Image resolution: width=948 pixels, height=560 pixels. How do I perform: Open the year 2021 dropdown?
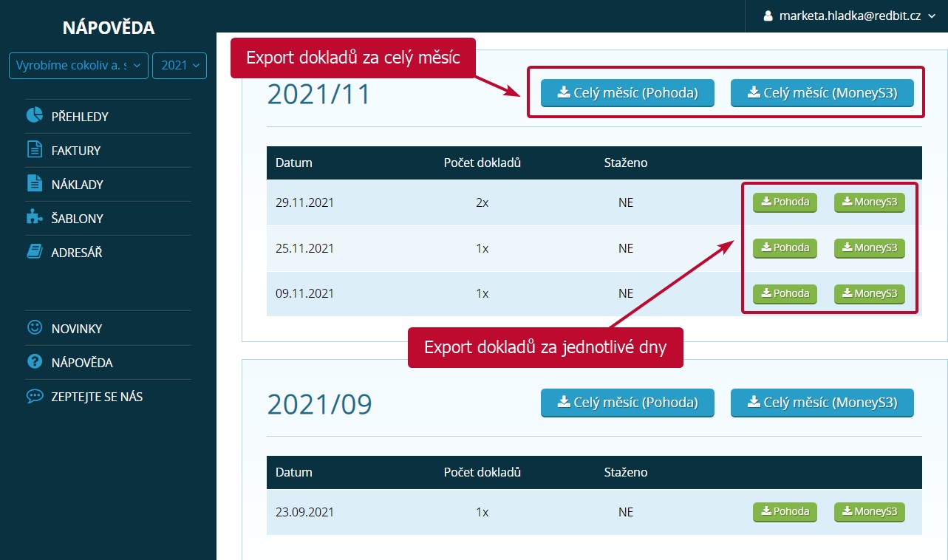pos(180,66)
